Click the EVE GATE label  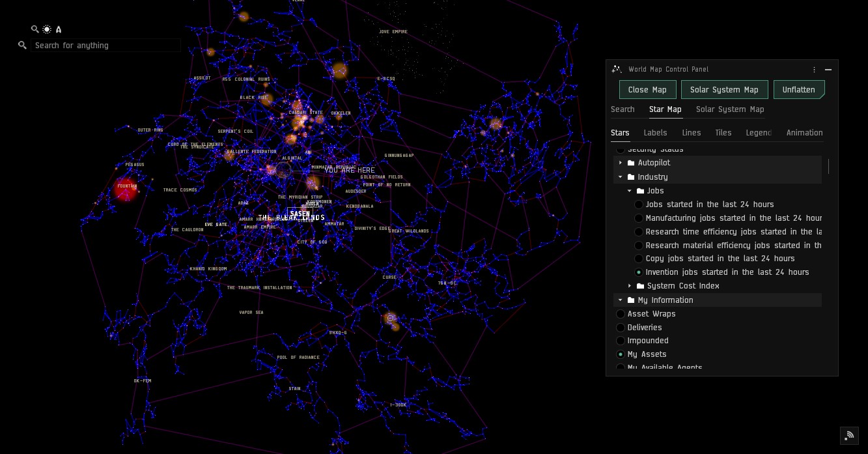pos(216,224)
